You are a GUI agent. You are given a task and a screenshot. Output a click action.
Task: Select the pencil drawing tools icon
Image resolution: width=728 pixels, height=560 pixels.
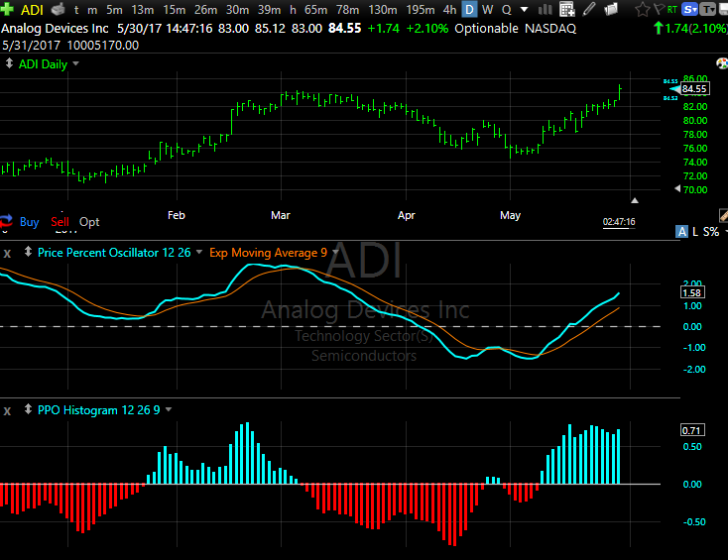coord(589,9)
